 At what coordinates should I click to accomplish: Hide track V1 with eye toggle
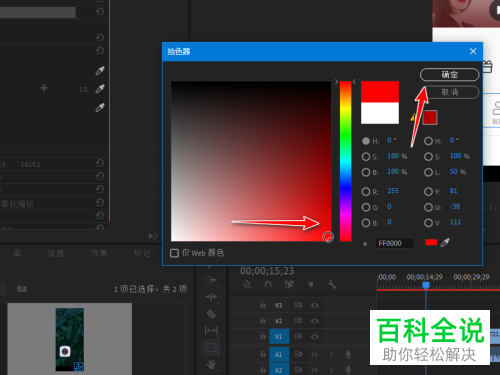[314, 337]
